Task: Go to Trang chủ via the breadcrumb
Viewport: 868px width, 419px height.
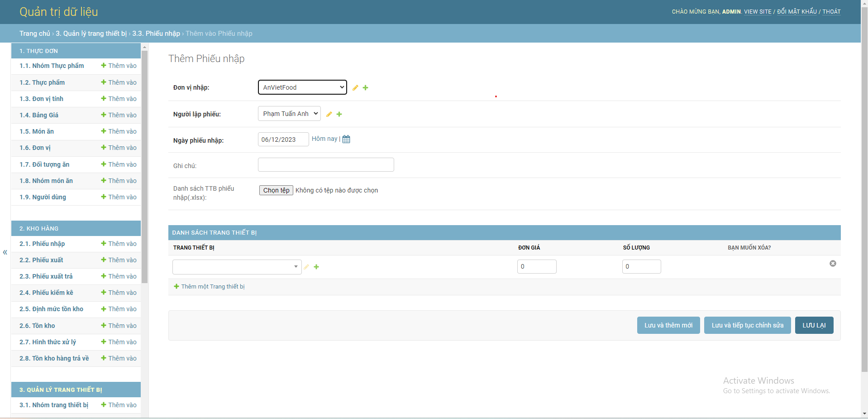Action: 34,33
